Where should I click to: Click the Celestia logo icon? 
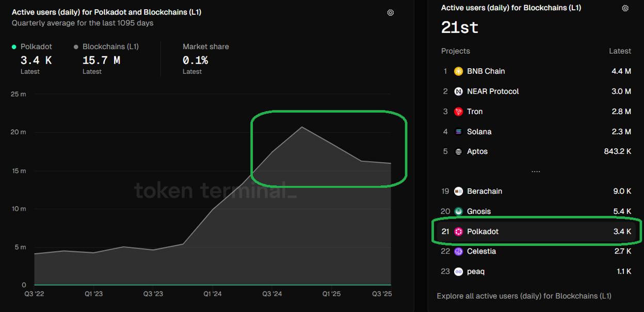(x=458, y=252)
